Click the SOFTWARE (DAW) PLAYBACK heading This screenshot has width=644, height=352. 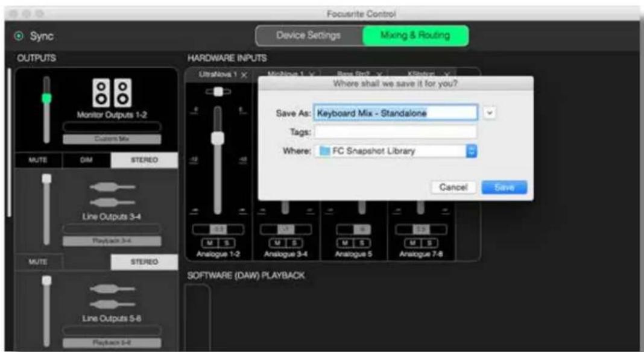(246, 275)
